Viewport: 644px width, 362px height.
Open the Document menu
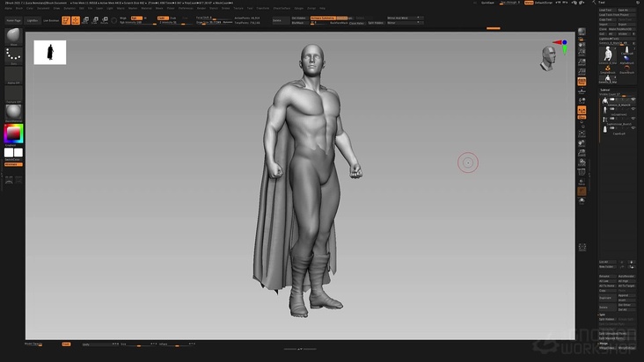click(x=43, y=8)
